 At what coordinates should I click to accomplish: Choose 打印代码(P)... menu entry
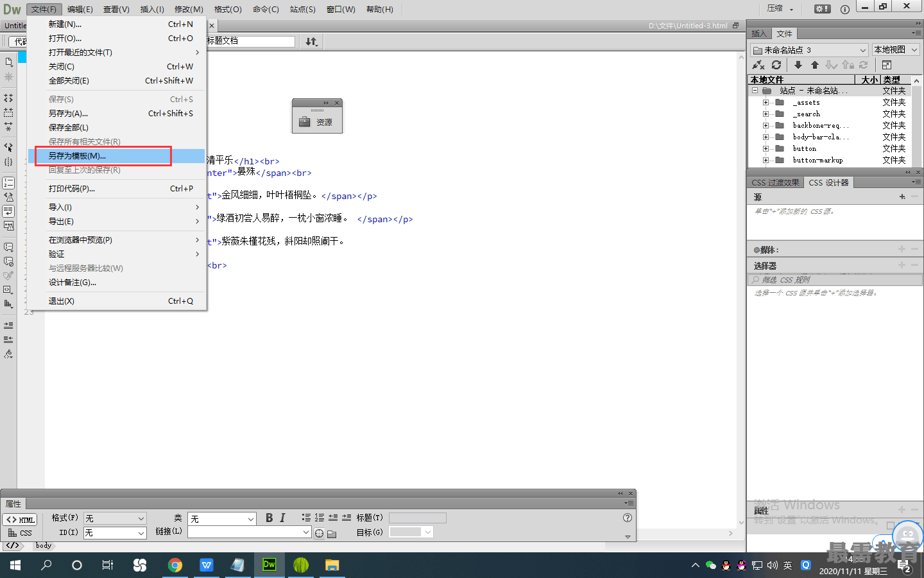117,189
